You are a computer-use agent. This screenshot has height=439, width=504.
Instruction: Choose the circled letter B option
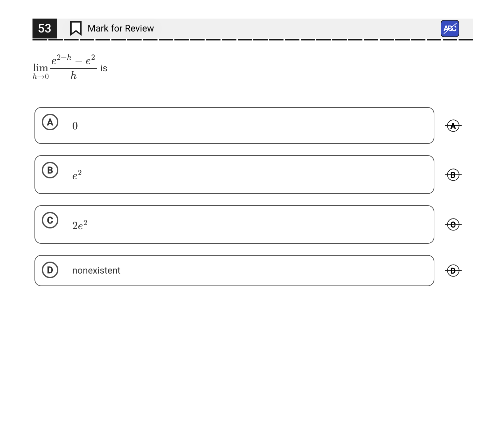[x=50, y=170]
